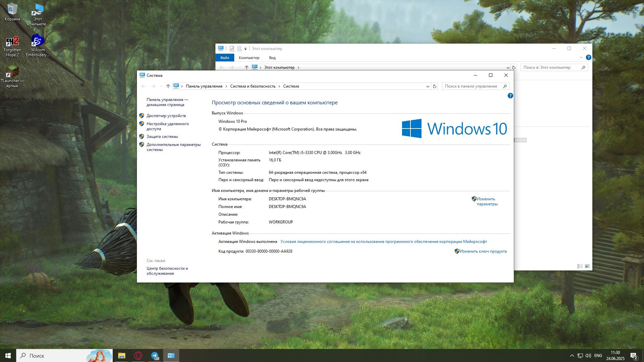Screen dimensions: 644x362
Task: Expand Система address bar history dropdown
Action: 428,86
